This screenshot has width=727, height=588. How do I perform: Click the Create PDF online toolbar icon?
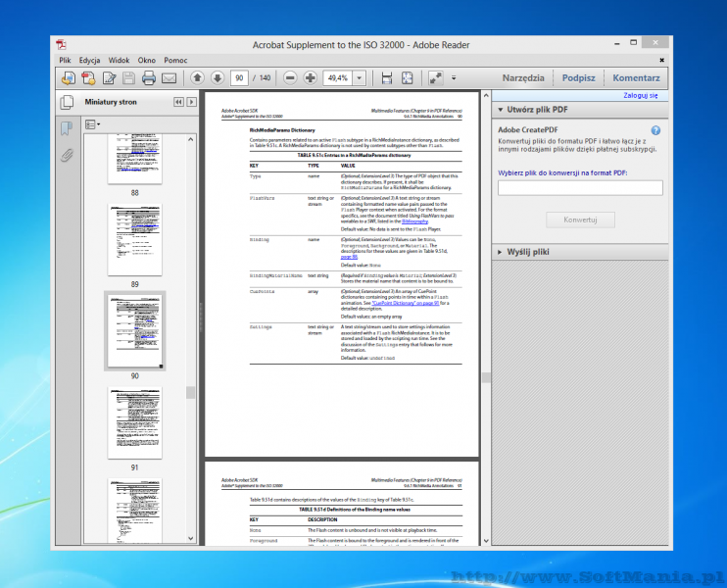tap(69, 77)
